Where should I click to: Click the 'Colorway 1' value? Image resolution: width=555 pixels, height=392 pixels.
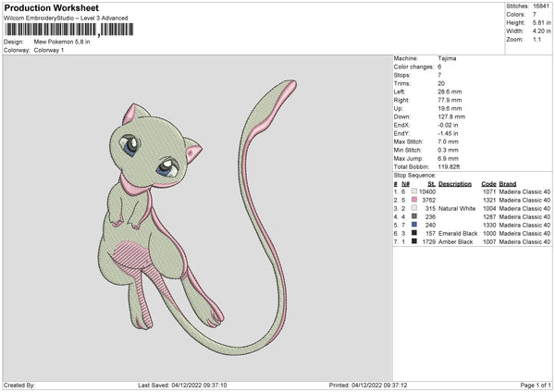click(49, 50)
